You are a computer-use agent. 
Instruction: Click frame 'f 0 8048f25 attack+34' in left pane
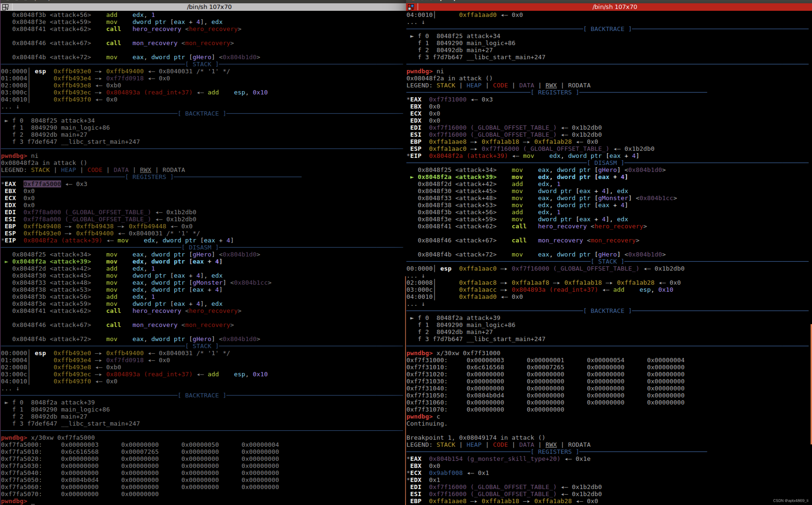[50, 120]
